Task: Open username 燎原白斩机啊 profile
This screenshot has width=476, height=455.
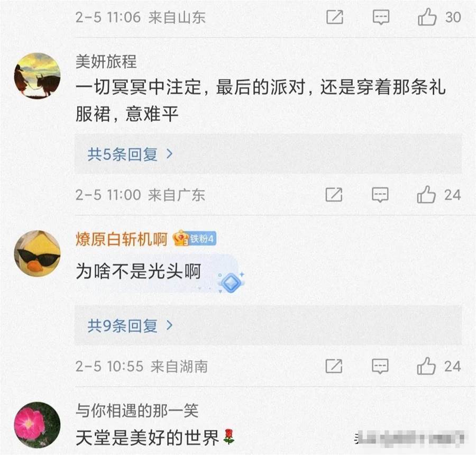Action: pyautogui.click(x=122, y=239)
